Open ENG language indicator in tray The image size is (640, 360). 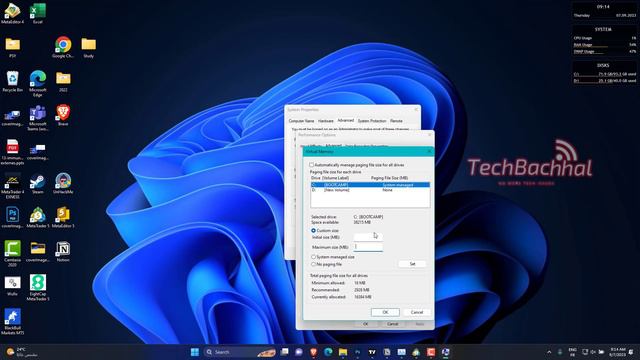click(572, 352)
